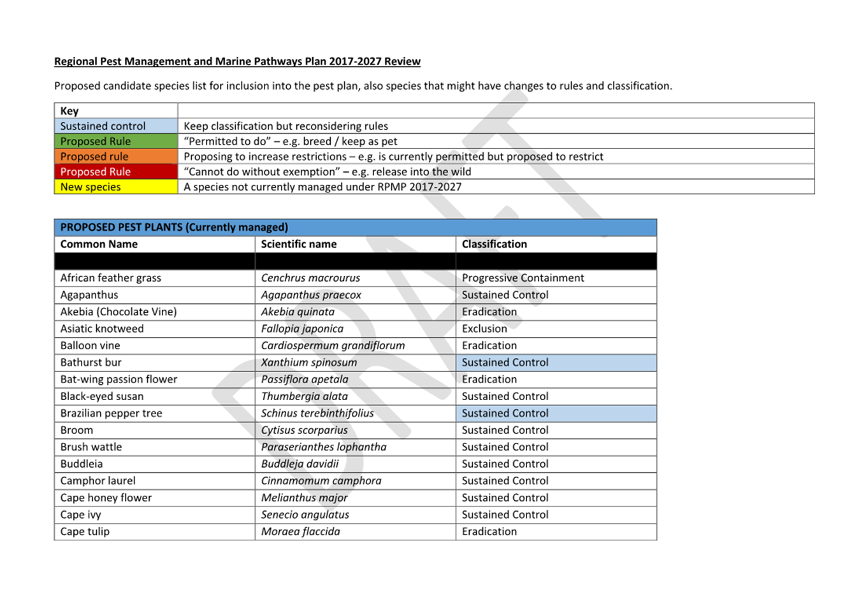Select 'Moraea flaccida' cell
The width and height of the screenshot is (868, 599).
click(356, 531)
